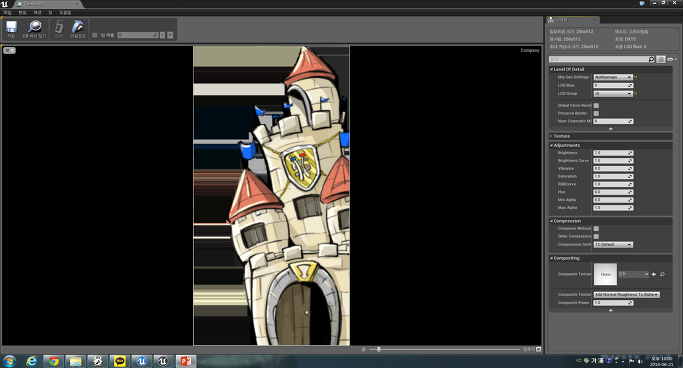This screenshot has width=683, height=368.
Task: Open the Help menu
Action: tap(65, 13)
